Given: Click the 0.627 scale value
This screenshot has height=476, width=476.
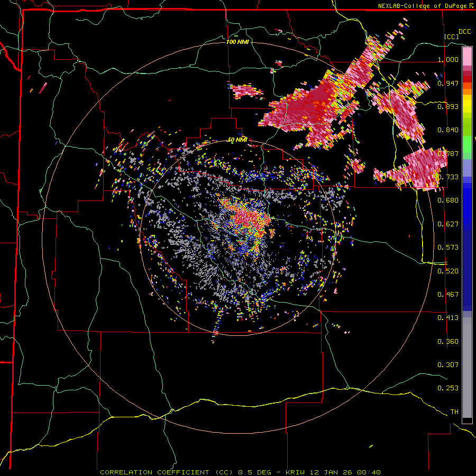Looking at the screenshot, I should point(448,224).
